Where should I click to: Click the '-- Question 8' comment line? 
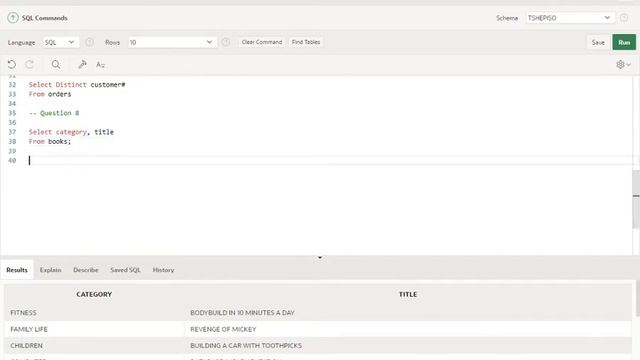(x=54, y=113)
